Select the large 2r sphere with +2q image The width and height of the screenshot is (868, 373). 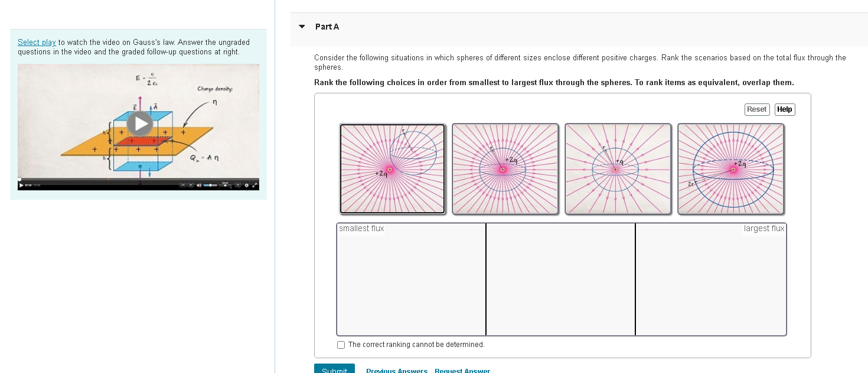[x=730, y=168]
